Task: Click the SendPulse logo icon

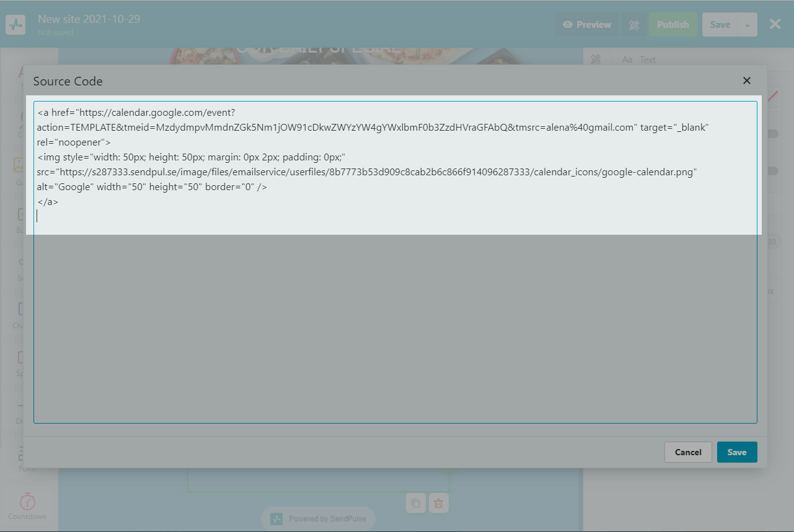Action: tap(15, 25)
